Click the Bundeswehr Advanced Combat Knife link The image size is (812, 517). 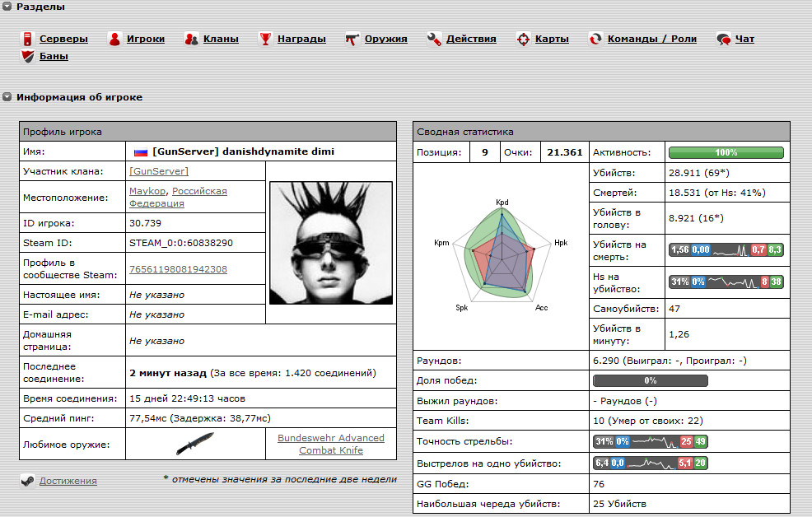(x=330, y=444)
